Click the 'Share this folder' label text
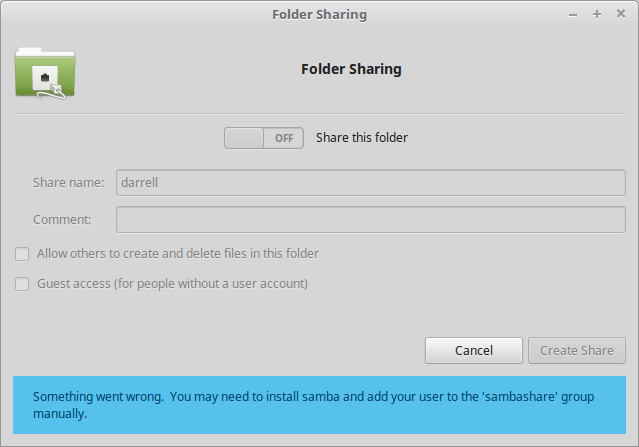This screenshot has width=639, height=447. pyautogui.click(x=361, y=138)
